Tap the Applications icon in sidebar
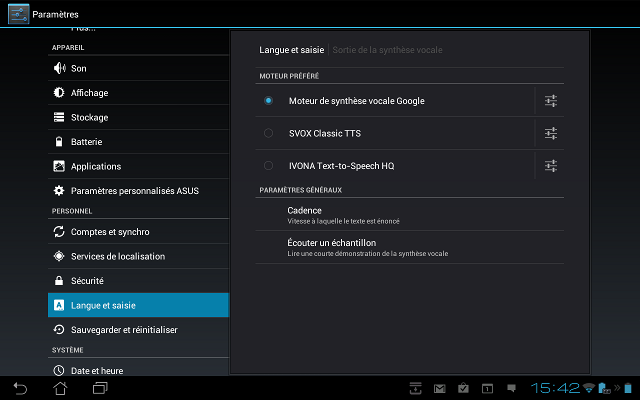 pyautogui.click(x=59, y=166)
